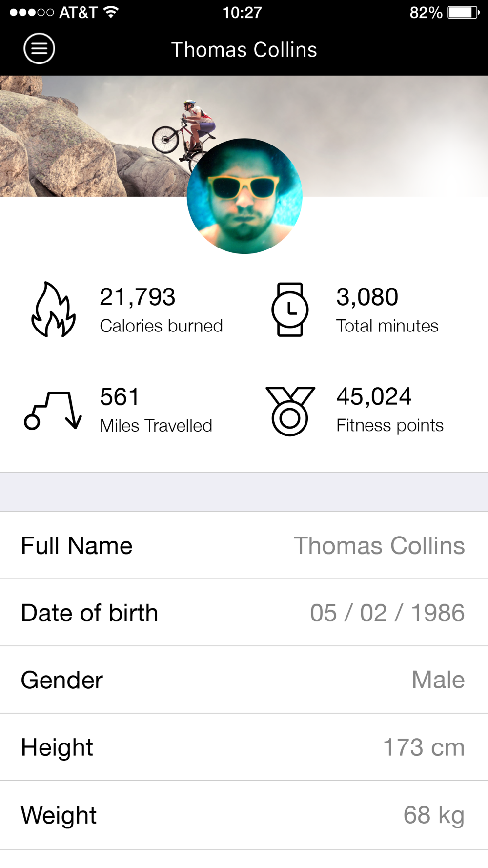Tap the medal fitness points icon
This screenshot has width=488, height=868.
(x=290, y=411)
